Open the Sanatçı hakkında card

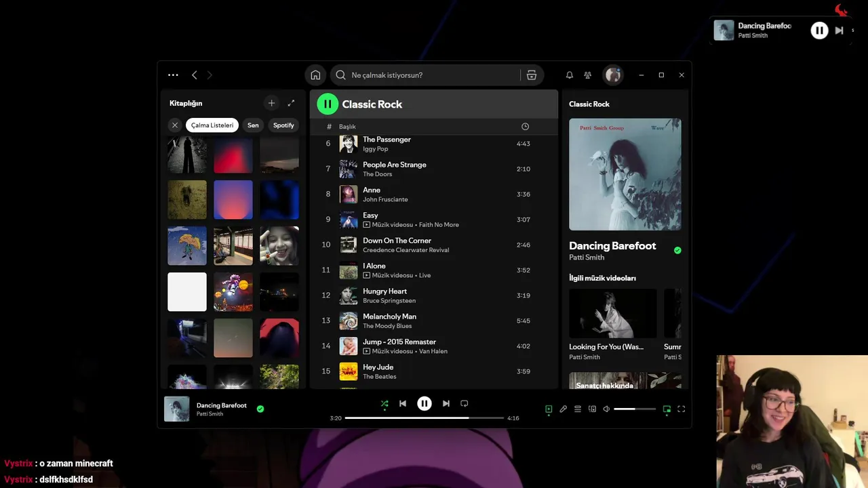tap(625, 381)
